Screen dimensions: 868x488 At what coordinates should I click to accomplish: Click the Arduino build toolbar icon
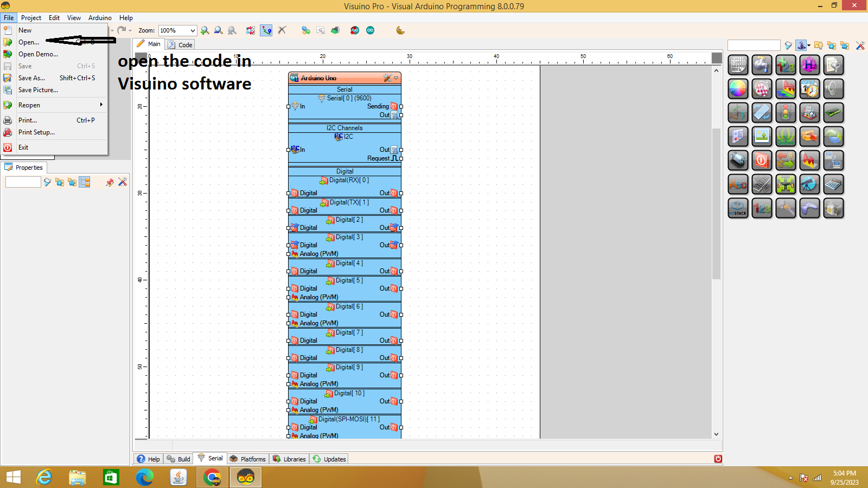[355, 30]
